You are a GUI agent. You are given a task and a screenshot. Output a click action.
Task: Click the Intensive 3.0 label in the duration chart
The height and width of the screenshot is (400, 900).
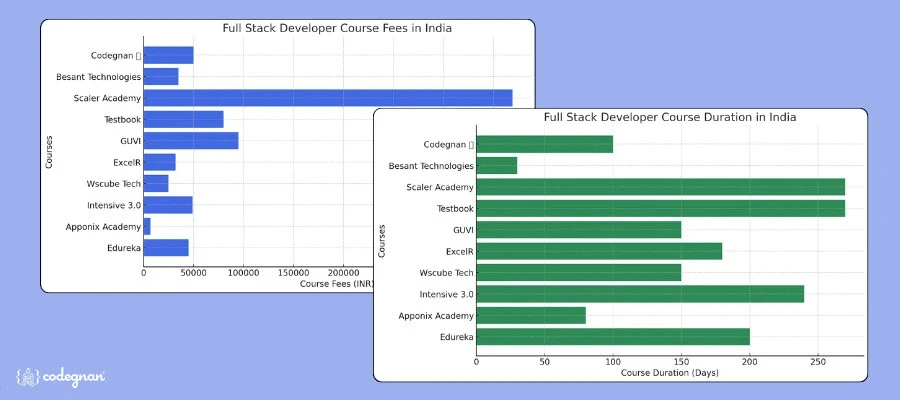point(447,294)
